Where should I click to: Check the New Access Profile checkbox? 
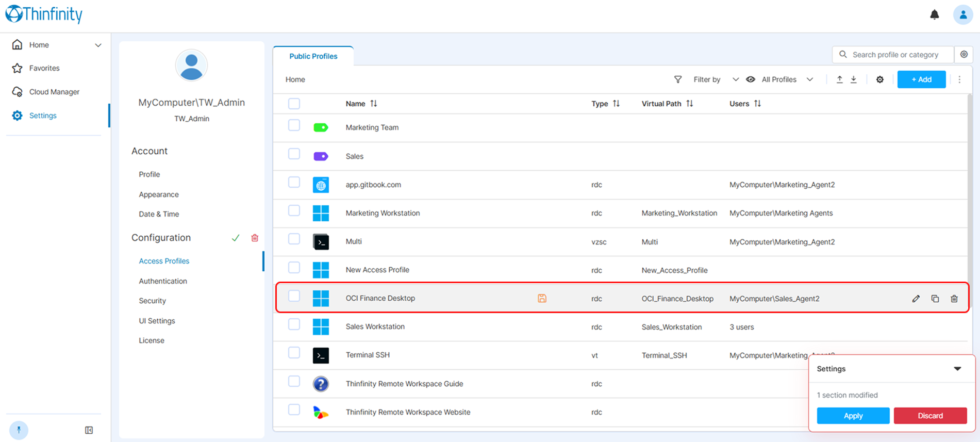[x=294, y=267]
